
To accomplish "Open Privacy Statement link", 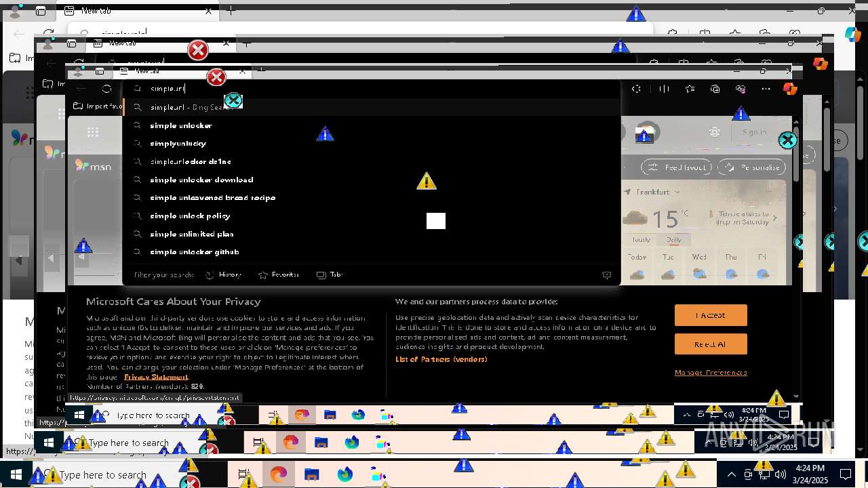I will (x=156, y=377).
